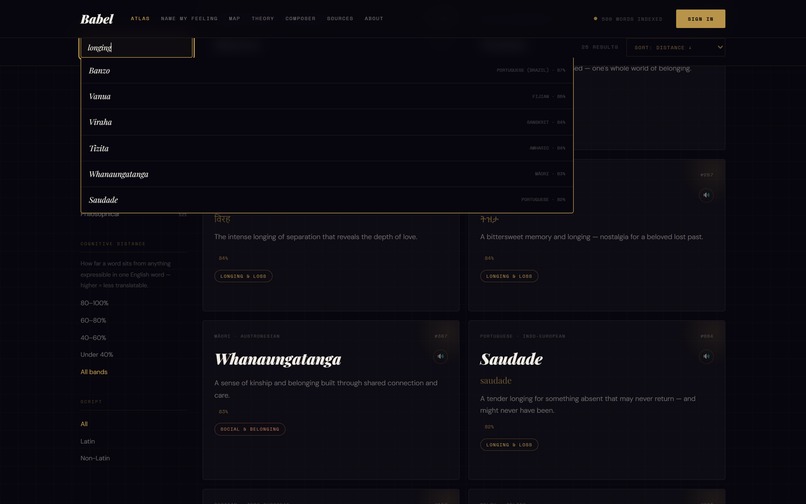Filter by 40–60% distance band

point(93,337)
